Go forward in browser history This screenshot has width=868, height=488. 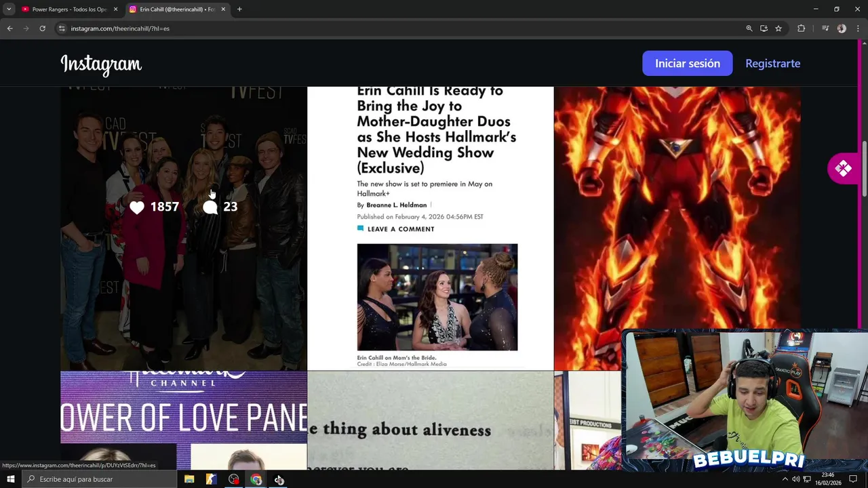[x=26, y=28]
